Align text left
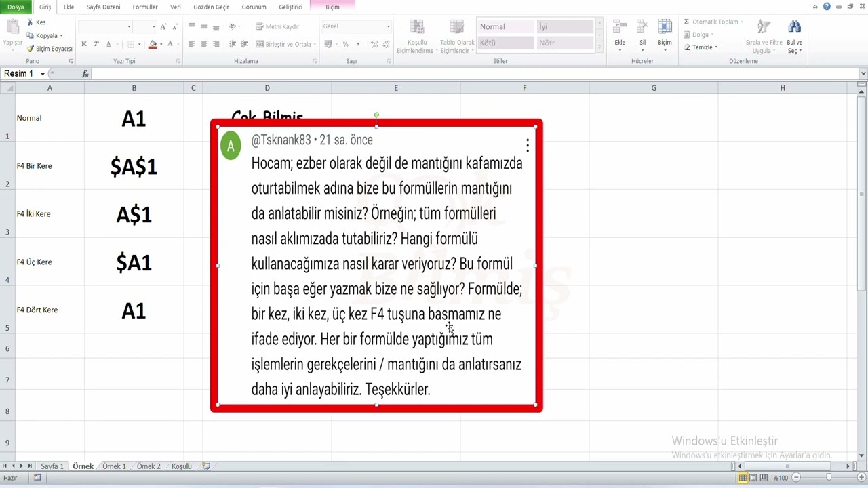 [x=191, y=44]
